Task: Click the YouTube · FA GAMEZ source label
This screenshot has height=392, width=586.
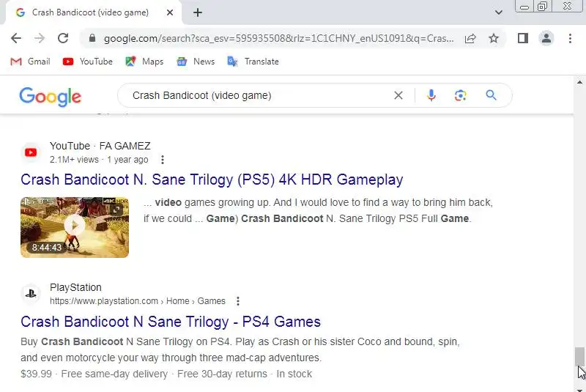Action: click(x=100, y=146)
